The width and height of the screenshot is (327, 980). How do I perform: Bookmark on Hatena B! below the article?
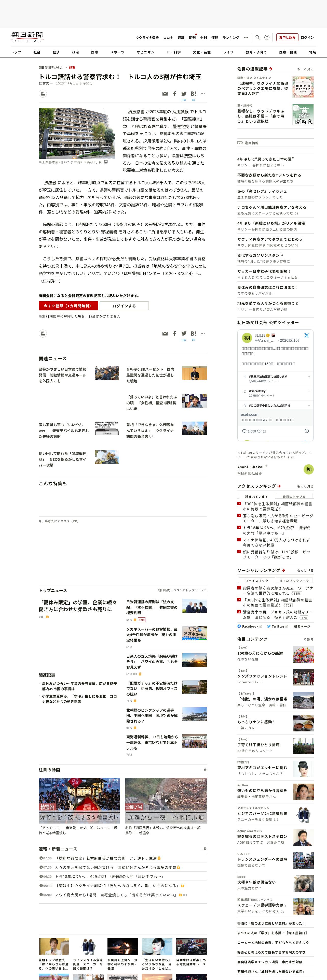point(193,334)
